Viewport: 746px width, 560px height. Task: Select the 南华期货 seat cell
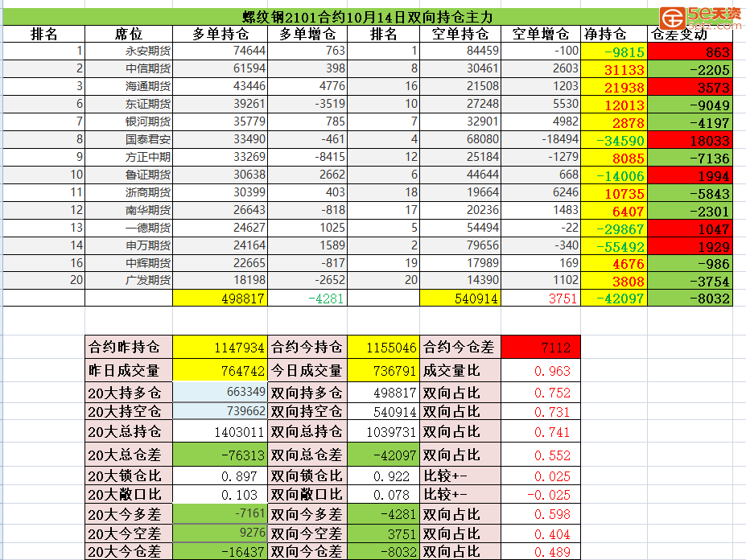coord(129,210)
